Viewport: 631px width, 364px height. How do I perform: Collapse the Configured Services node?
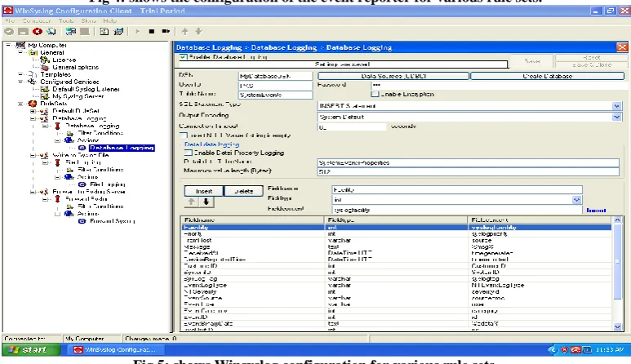20,82
